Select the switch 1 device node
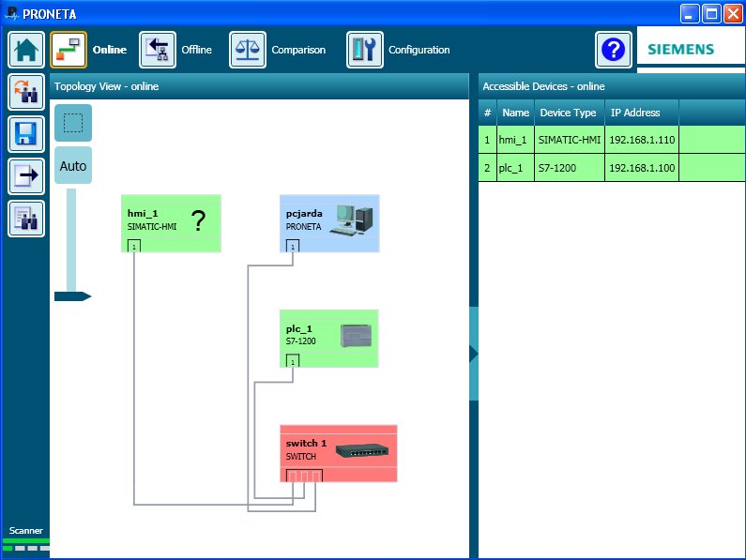Viewport: 746px width, 560px height. (338, 453)
